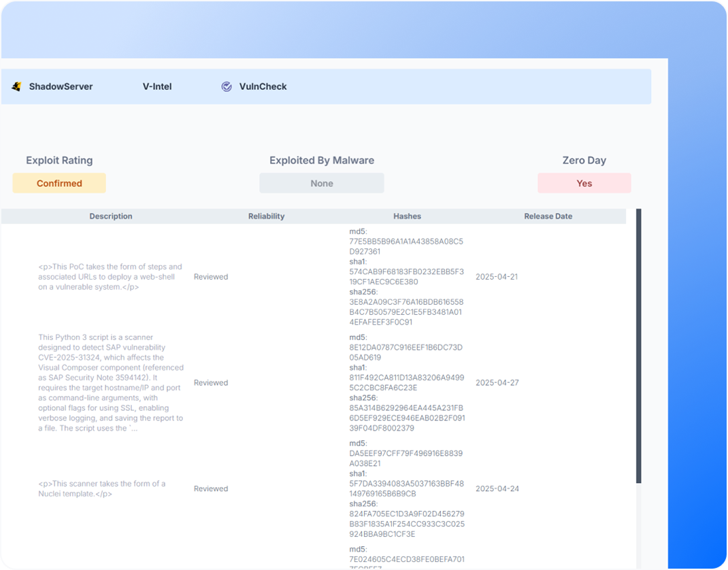
Task: Switch to the V-Intel tab
Action: (x=157, y=86)
